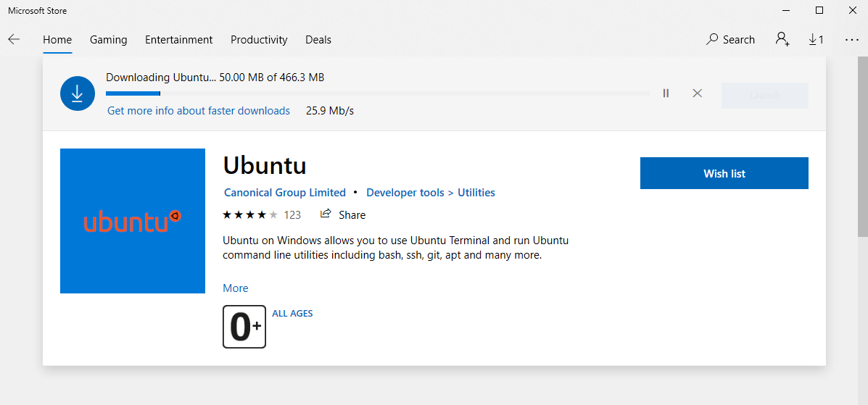Pause the Ubuntu download
The image size is (868, 405).
pyautogui.click(x=666, y=93)
